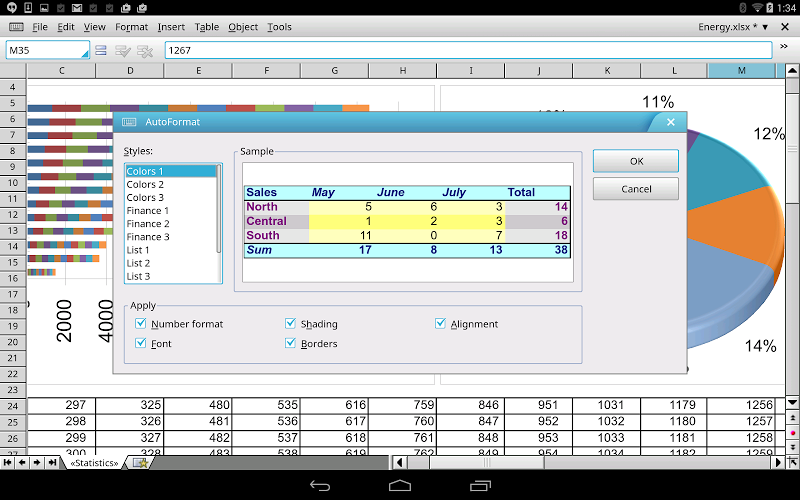800x500 pixels.
Task: Open the Insert menu
Action: (x=171, y=27)
